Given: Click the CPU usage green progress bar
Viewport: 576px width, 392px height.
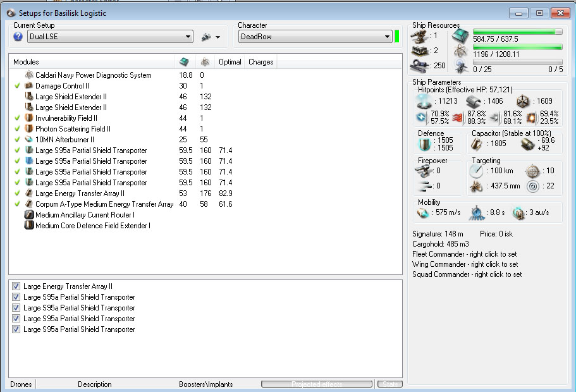Looking at the screenshot, I should tap(518, 32).
